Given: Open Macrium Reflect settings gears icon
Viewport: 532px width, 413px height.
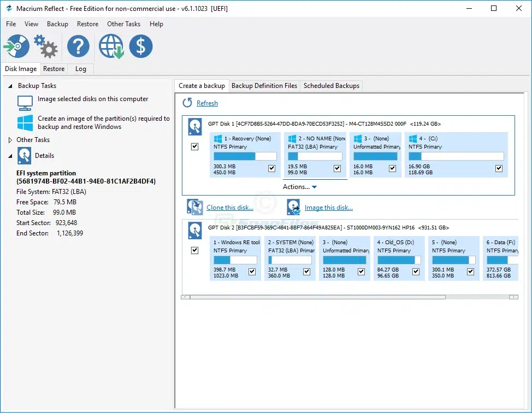Looking at the screenshot, I should click(x=46, y=46).
